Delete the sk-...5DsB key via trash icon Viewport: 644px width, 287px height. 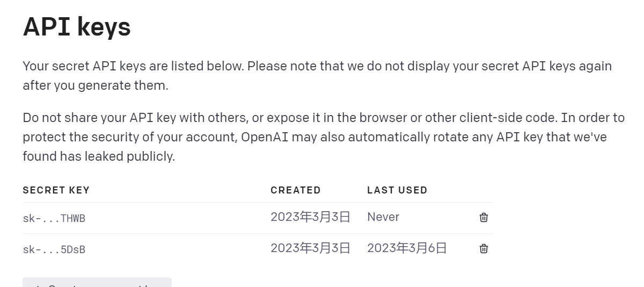484,249
